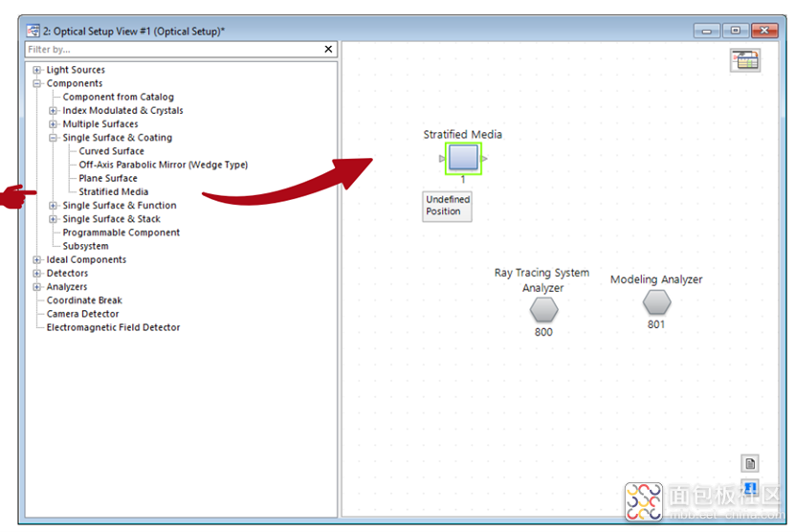Expand Single Surface & Stack node

pyautogui.click(x=53, y=219)
